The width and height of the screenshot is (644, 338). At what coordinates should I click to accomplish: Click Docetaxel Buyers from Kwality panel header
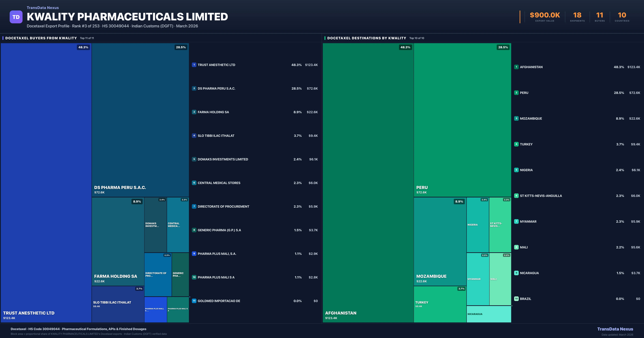[x=41, y=38]
